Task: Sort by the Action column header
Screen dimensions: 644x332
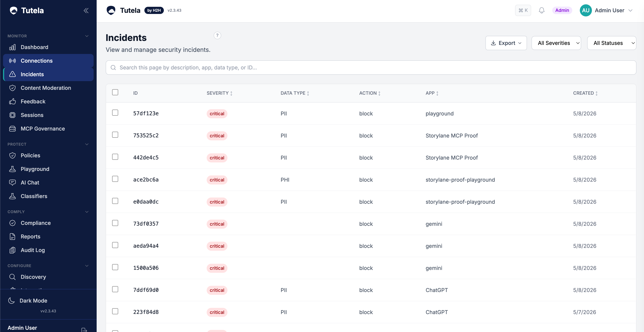Action: tap(370, 93)
